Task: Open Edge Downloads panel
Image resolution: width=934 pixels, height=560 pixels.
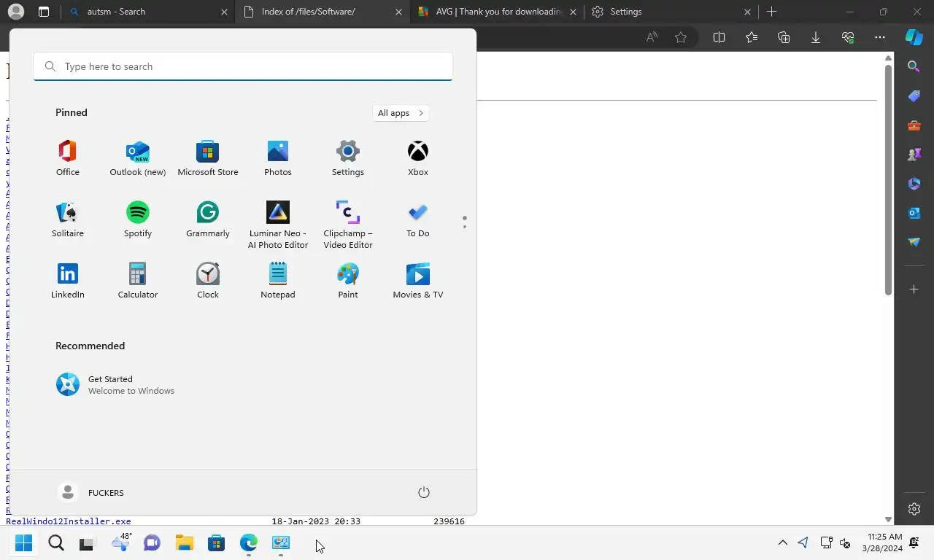Action: pos(816,37)
